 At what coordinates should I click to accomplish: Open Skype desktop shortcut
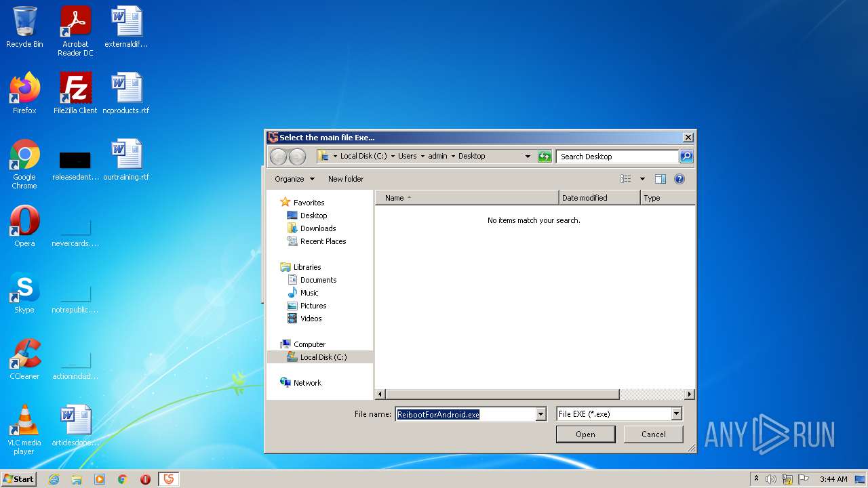point(24,293)
